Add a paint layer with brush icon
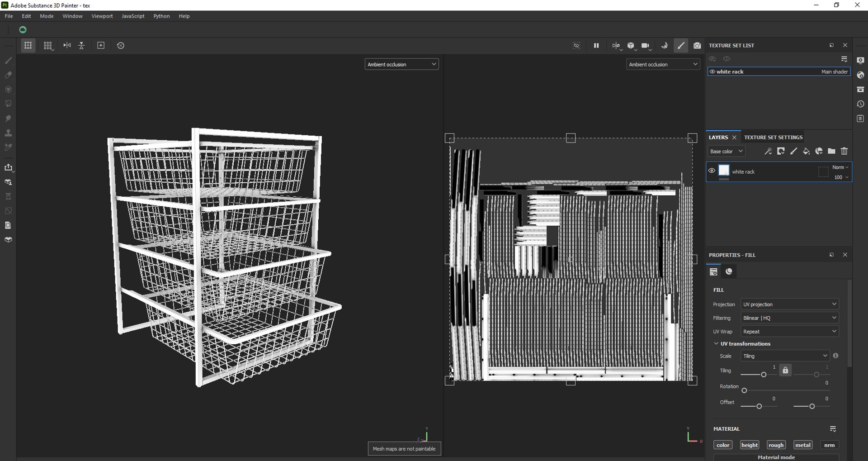This screenshot has width=868, height=461. tap(793, 151)
